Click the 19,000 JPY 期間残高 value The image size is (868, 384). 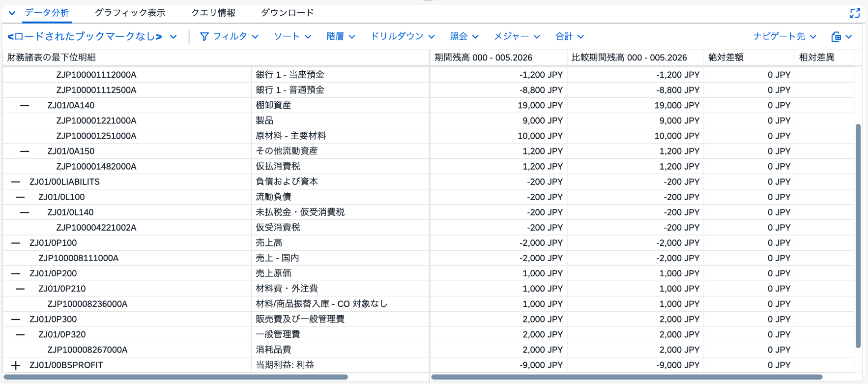click(540, 105)
